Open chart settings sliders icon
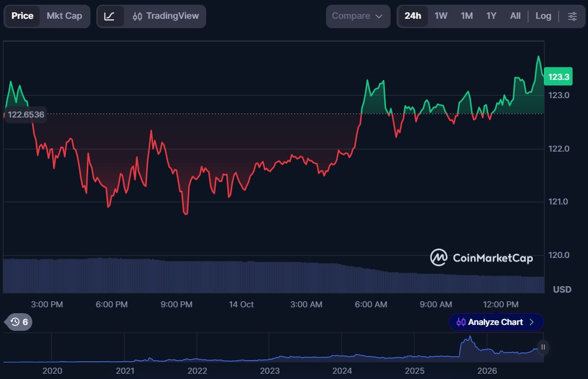Screen dimensions: 588x379 coord(572,16)
